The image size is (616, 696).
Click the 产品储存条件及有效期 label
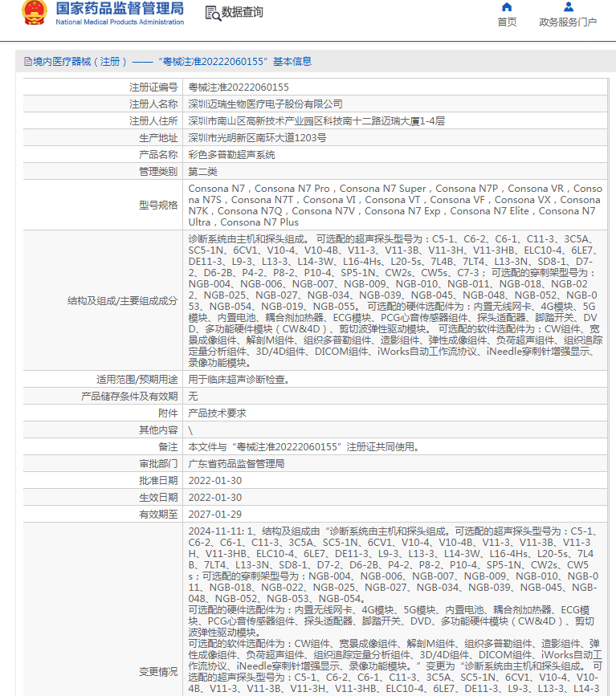[129, 397]
